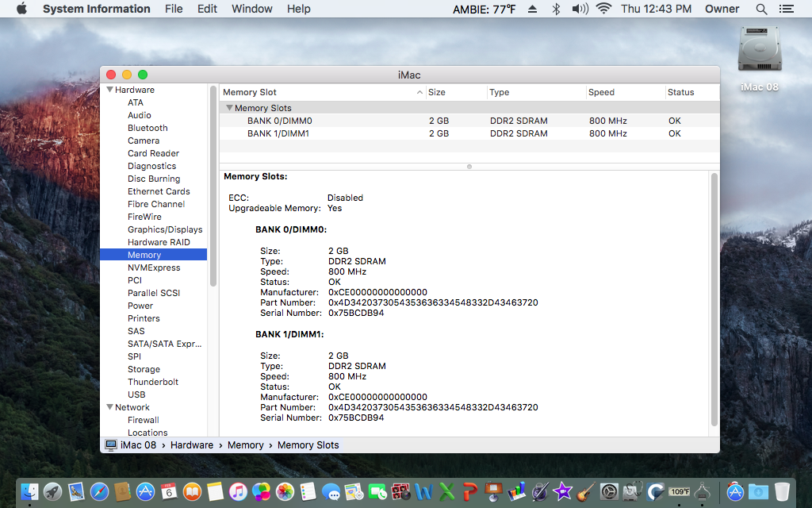Launch iTunes music note icon
The image size is (812, 508).
(x=238, y=491)
